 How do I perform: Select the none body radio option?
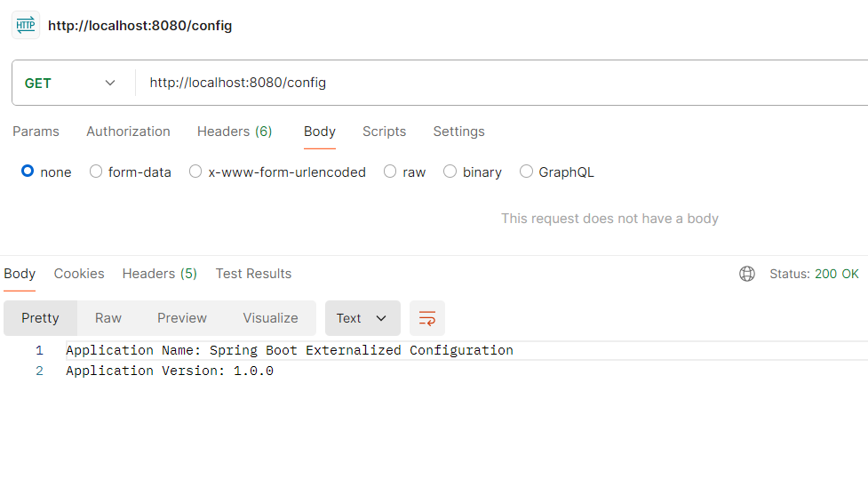[28, 172]
